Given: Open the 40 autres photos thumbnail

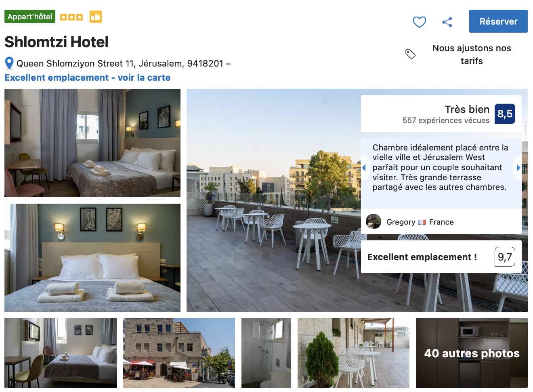Looking at the screenshot, I should [x=472, y=353].
